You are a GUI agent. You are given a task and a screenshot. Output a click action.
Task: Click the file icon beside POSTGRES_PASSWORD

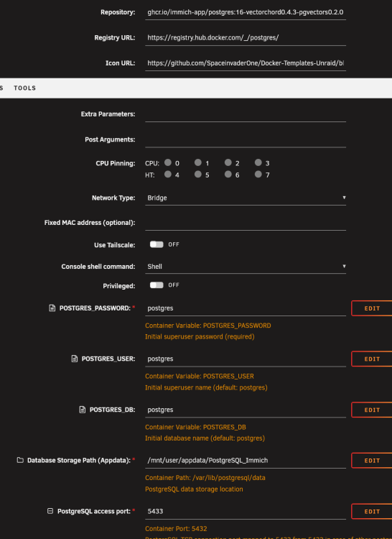point(52,308)
